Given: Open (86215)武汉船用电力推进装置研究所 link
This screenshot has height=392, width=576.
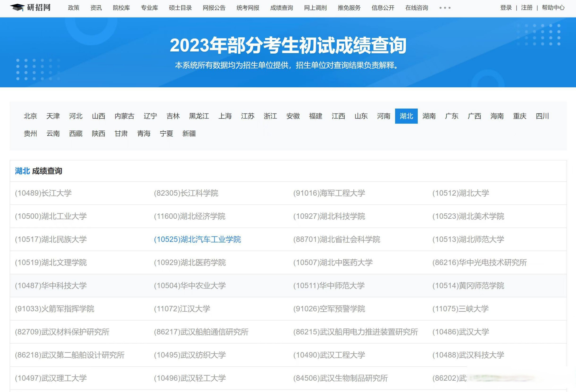Looking at the screenshot, I should [356, 332].
